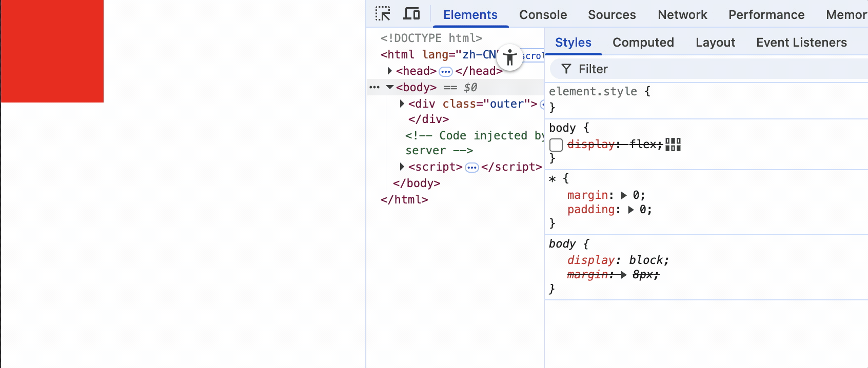The image size is (868, 368).
Task: Click the ellipsis badge inside the script tag
Action: (x=472, y=168)
